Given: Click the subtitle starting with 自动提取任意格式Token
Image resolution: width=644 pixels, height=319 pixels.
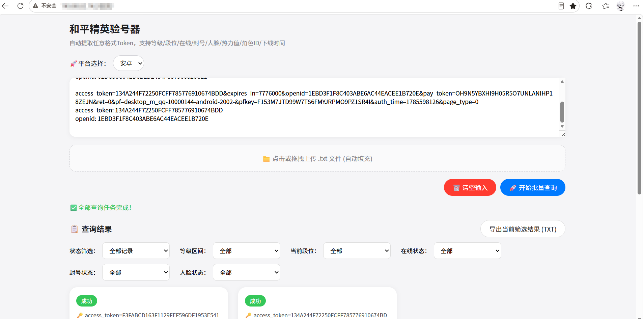Looking at the screenshot, I should [177, 43].
